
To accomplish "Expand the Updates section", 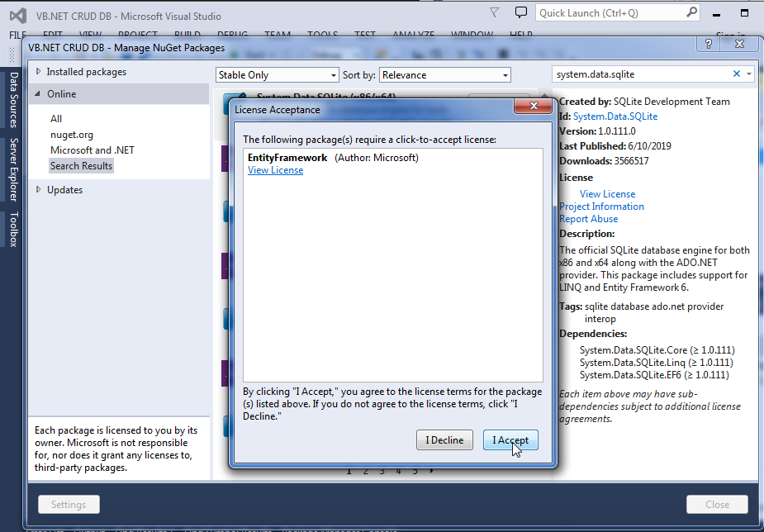I will [39, 189].
